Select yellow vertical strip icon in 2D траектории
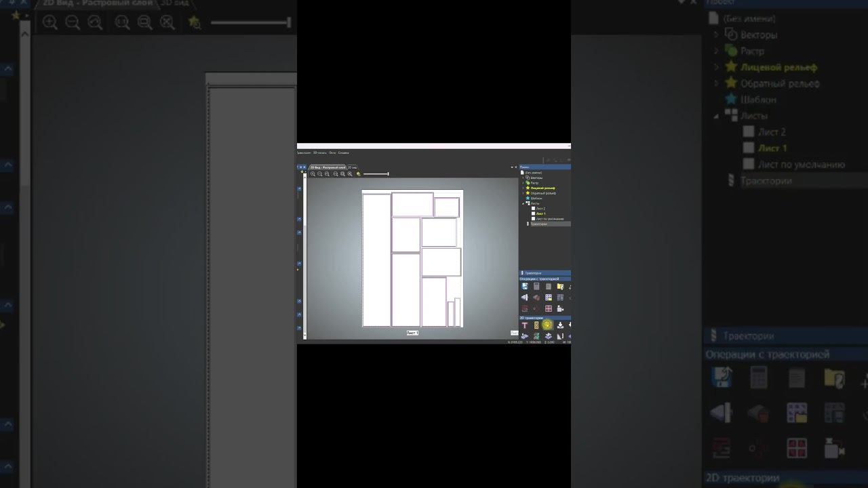This screenshot has width=868, height=488. (x=536, y=325)
